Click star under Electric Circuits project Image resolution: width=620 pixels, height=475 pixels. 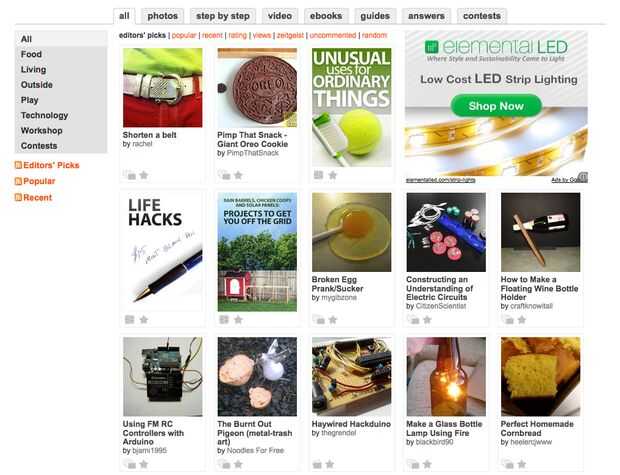pyautogui.click(x=428, y=320)
